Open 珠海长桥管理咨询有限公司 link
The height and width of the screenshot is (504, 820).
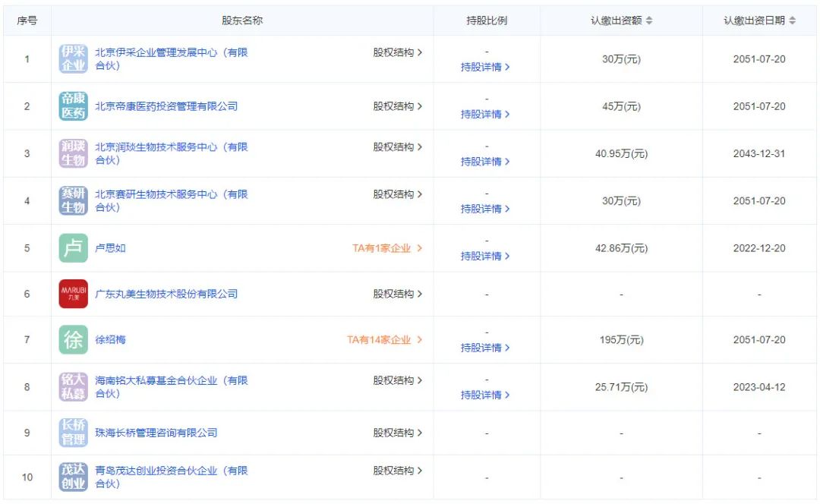[x=156, y=433]
